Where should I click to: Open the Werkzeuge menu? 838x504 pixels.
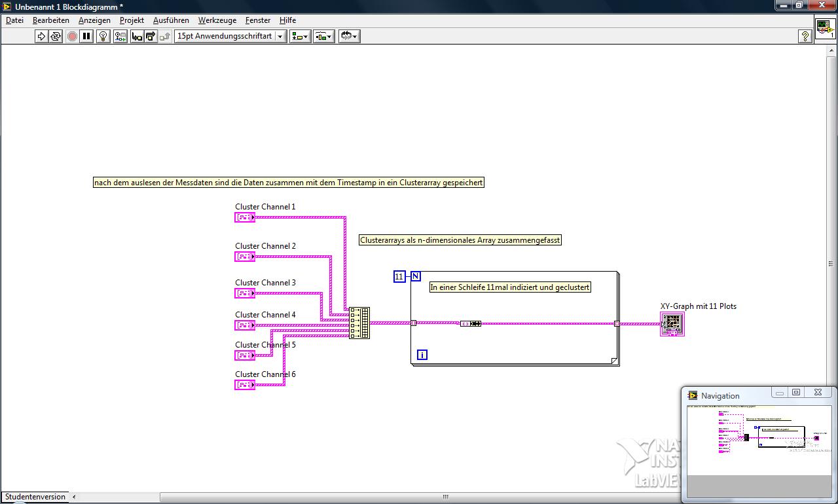pyautogui.click(x=217, y=20)
